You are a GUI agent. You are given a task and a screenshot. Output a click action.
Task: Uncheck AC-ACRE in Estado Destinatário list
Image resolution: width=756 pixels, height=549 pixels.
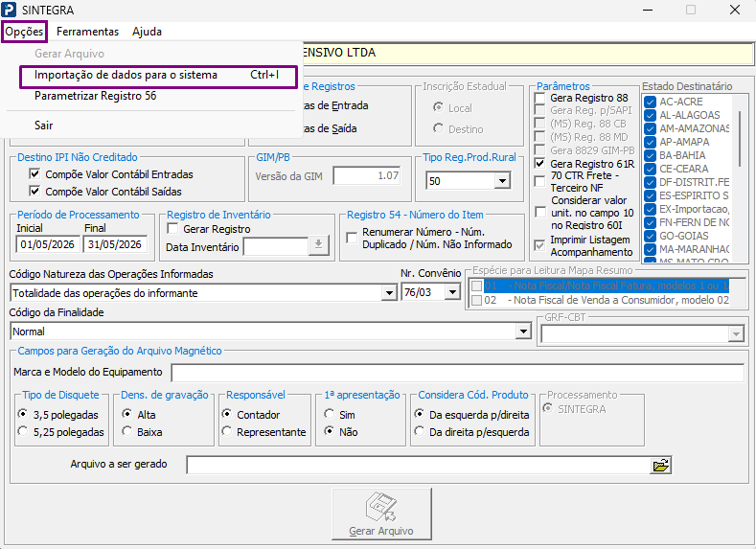650,102
